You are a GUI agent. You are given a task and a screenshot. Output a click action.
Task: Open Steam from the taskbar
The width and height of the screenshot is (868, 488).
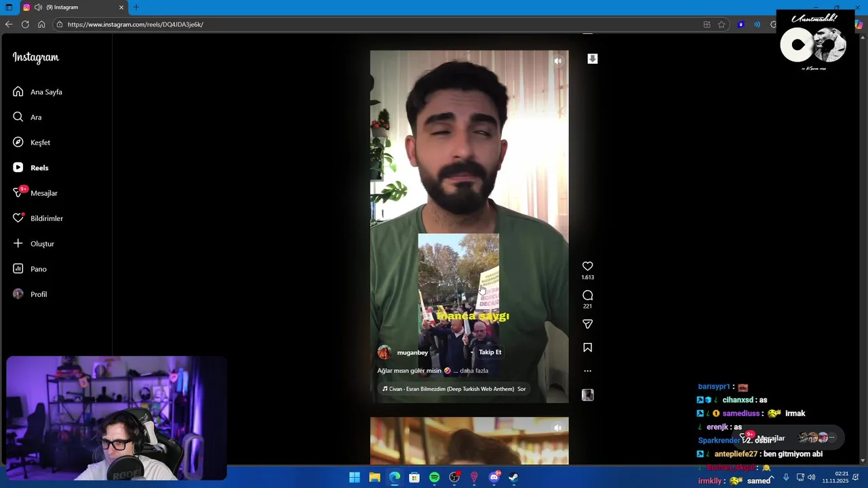[x=514, y=477]
